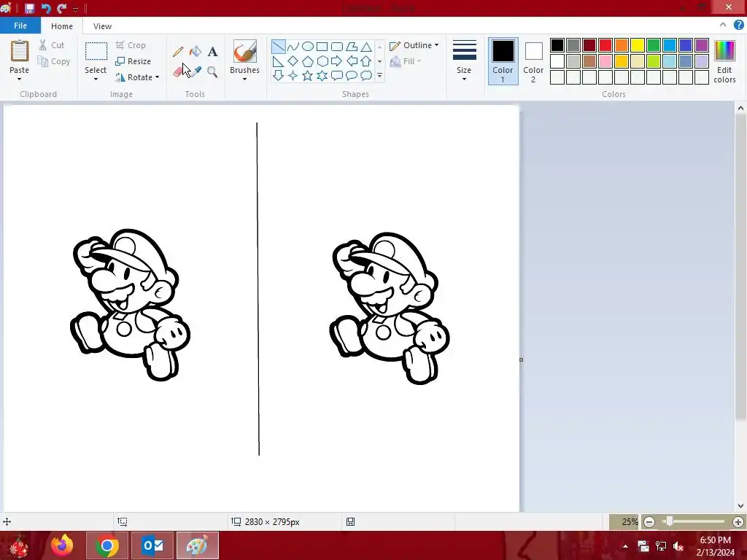
Task: Open Firefox from the taskbar
Action: click(x=62, y=545)
